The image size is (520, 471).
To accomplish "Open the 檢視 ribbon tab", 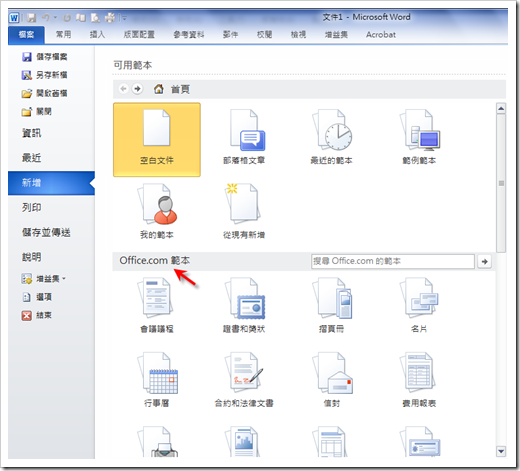I will (x=298, y=35).
